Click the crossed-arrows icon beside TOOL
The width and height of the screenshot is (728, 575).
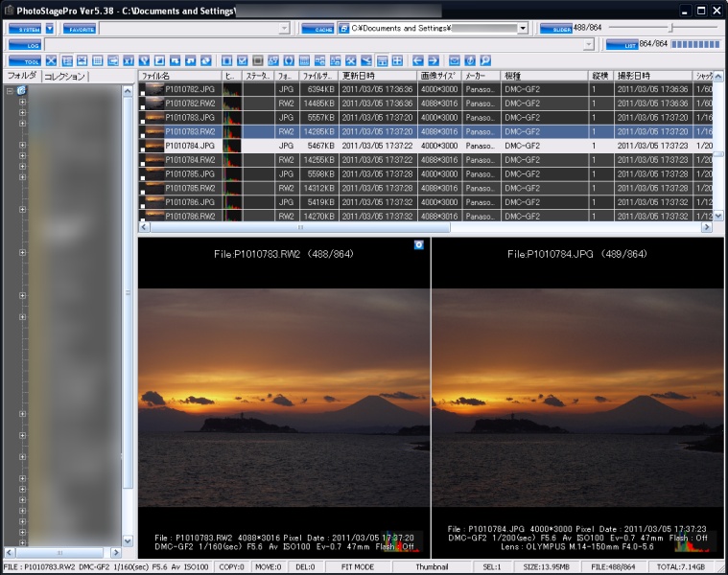click(x=51, y=60)
